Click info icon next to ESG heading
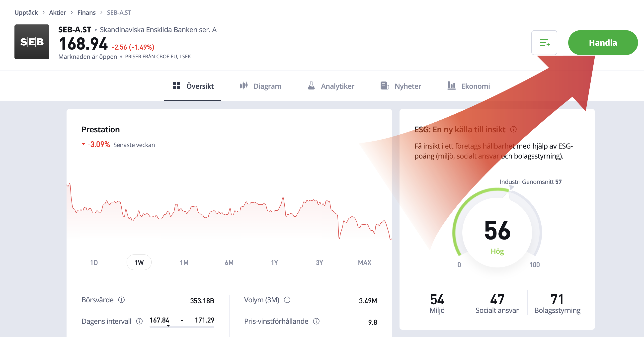 tap(513, 129)
